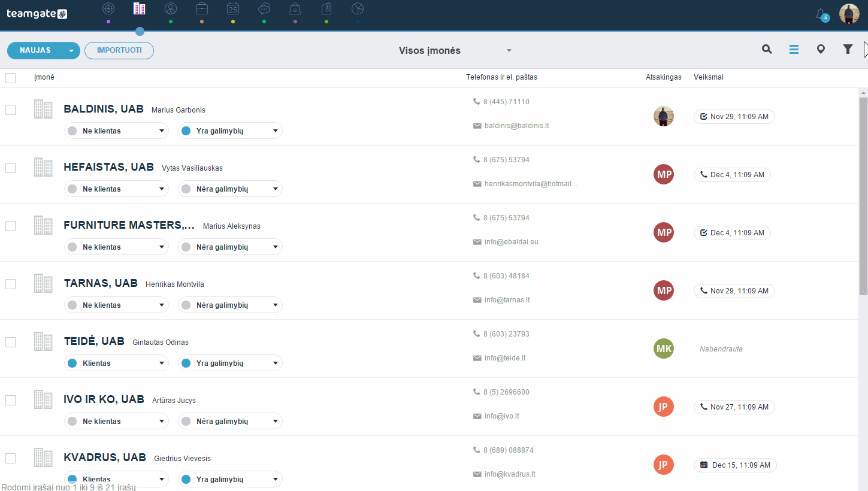Open the Visos įmonės view dropdown
The image size is (868, 491).
(x=455, y=51)
